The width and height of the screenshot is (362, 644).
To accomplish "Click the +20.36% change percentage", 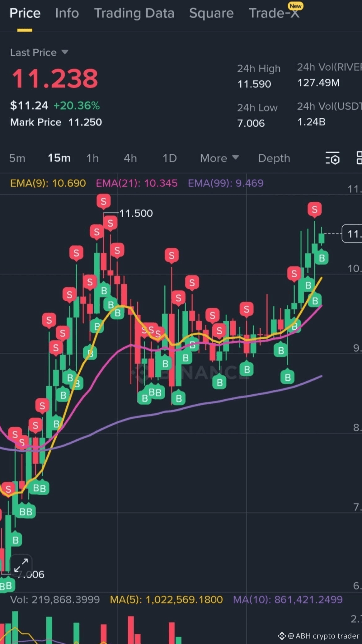I will pyautogui.click(x=77, y=106).
